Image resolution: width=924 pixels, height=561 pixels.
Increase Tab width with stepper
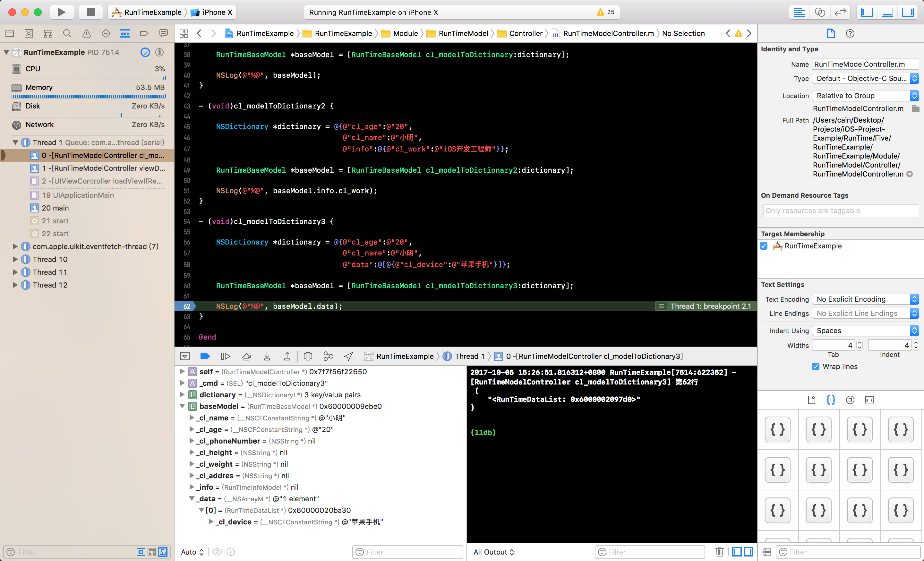(860, 342)
